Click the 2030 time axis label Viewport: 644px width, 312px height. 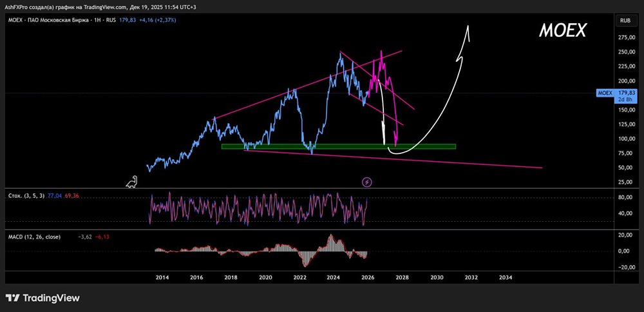(437, 277)
